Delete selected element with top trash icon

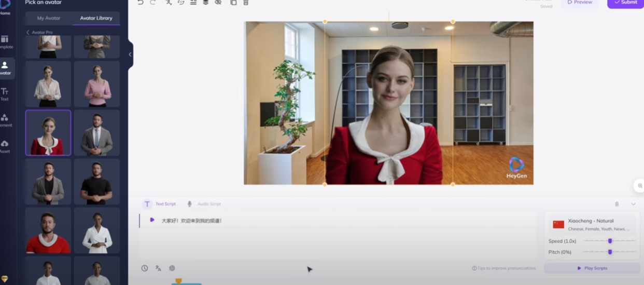tap(246, 3)
